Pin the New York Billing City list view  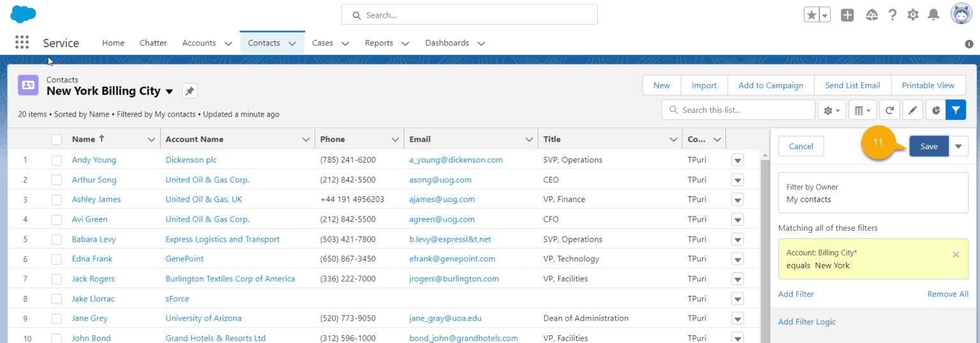pyautogui.click(x=189, y=91)
